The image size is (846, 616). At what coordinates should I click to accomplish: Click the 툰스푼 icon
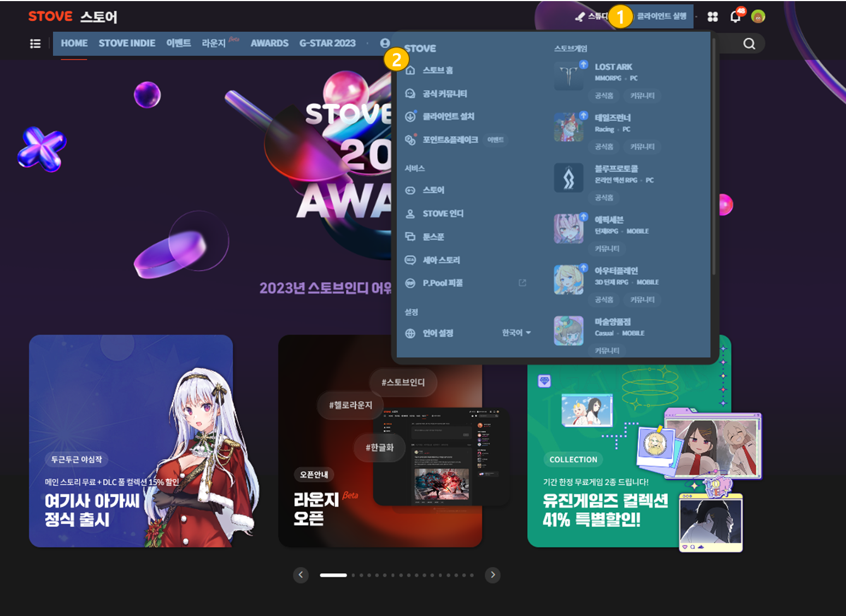(410, 237)
